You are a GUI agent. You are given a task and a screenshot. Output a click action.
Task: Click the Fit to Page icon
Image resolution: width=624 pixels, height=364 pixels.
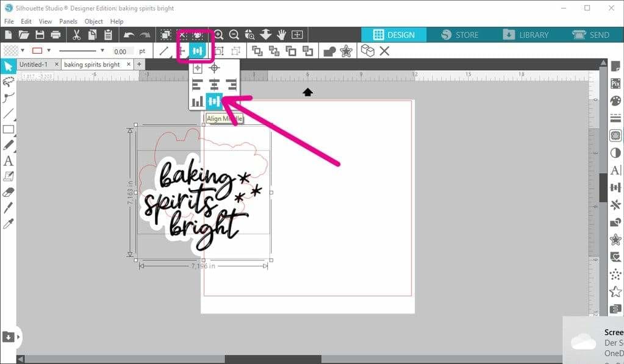pyautogui.click(x=297, y=35)
